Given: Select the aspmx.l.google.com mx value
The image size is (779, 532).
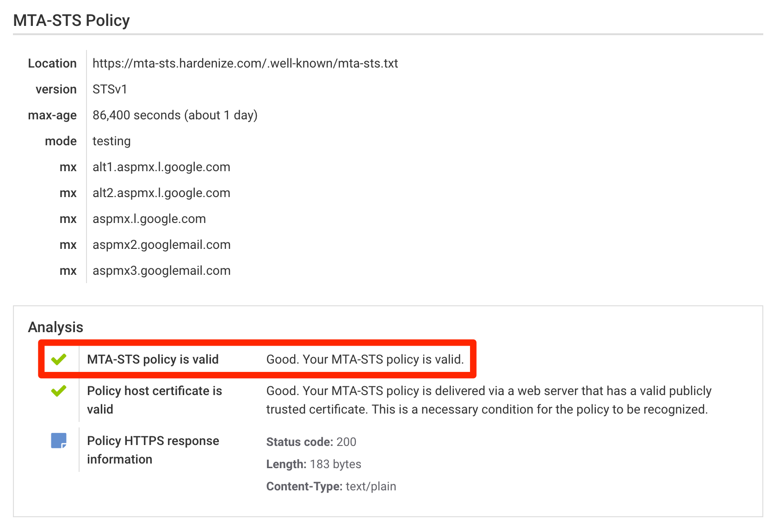Looking at the screenshot, I should tap(149, 219).
